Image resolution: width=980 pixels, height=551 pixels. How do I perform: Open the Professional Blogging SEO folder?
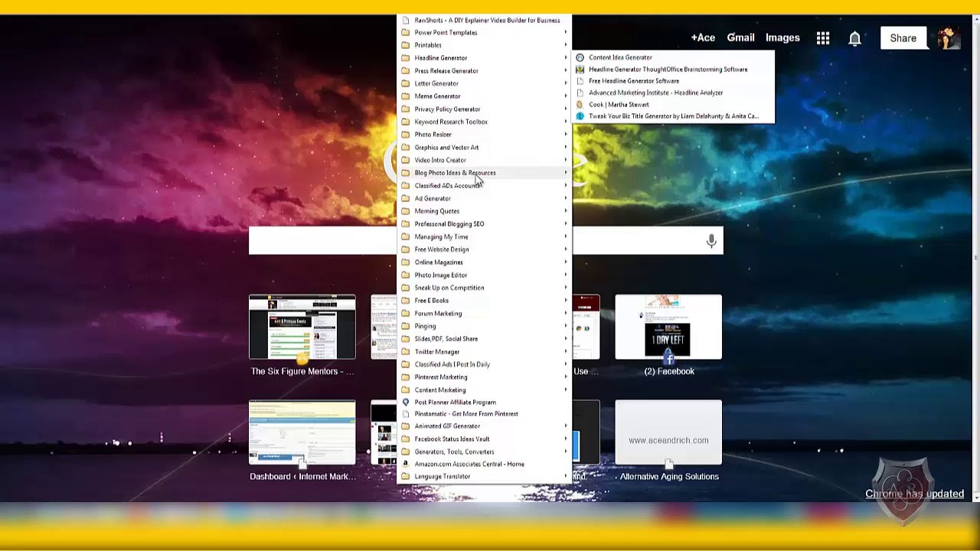coord(484,224)
